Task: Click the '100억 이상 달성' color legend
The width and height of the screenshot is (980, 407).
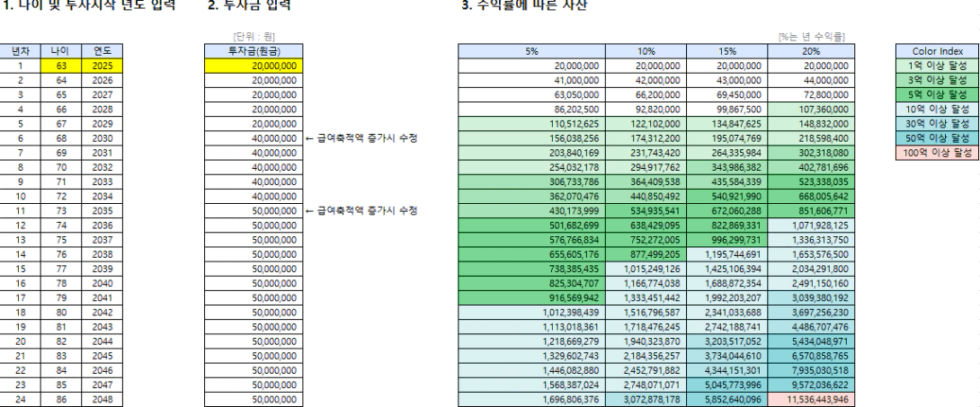Action: tap(937, 151)
